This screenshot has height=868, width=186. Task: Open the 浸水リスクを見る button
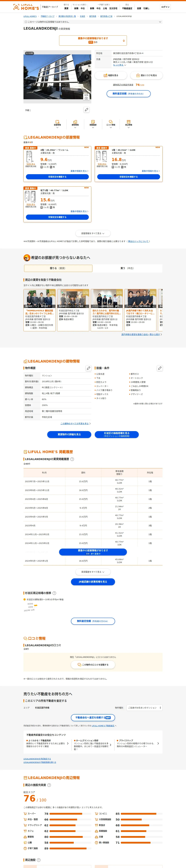coord(146,76)
